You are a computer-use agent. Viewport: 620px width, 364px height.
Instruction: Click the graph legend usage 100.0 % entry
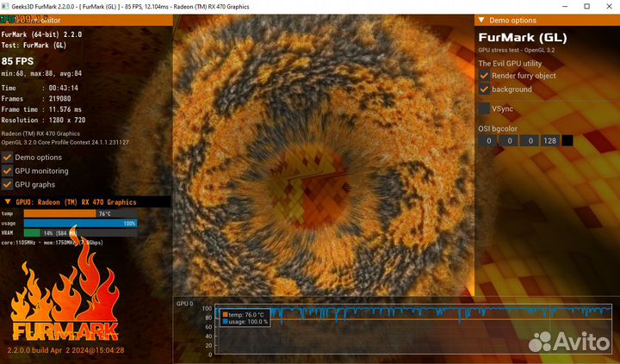(245, 322)
